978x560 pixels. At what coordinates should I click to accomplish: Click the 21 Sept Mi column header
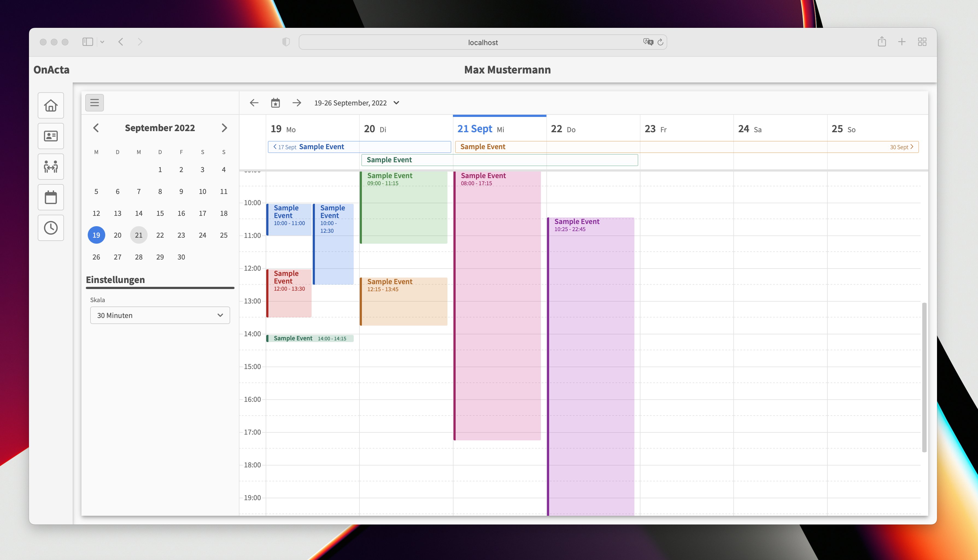point(481,129)
